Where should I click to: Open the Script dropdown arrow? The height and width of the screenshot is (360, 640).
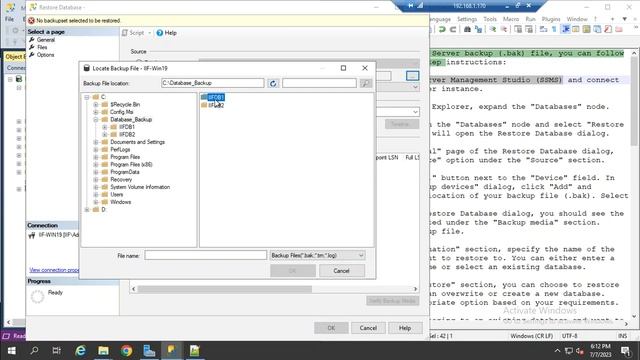[x=150, y=33]
